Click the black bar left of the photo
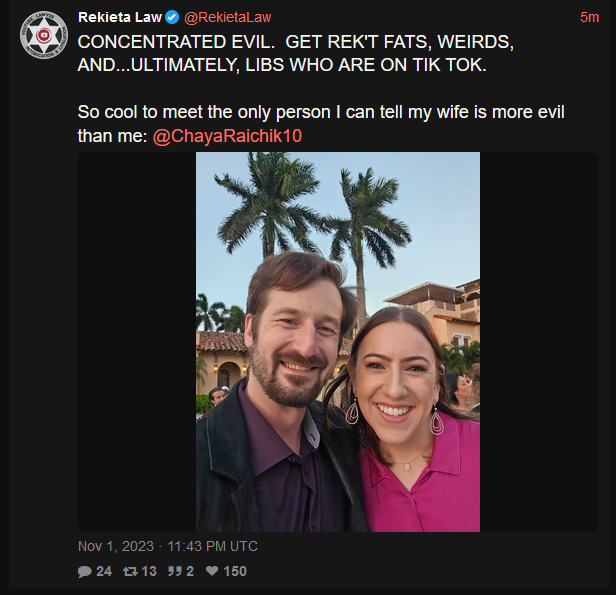This screenshot has width=616, height=595. 137,342
